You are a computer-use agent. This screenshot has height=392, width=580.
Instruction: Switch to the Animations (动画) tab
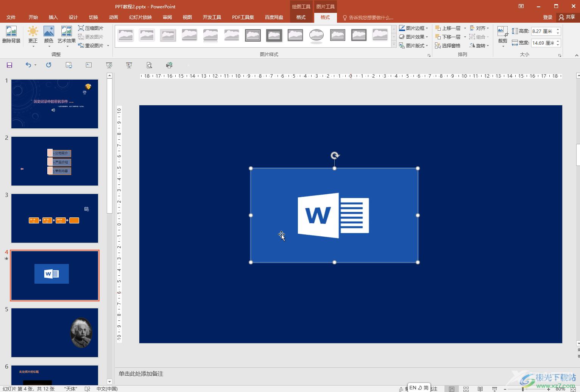tap(114, 17)
